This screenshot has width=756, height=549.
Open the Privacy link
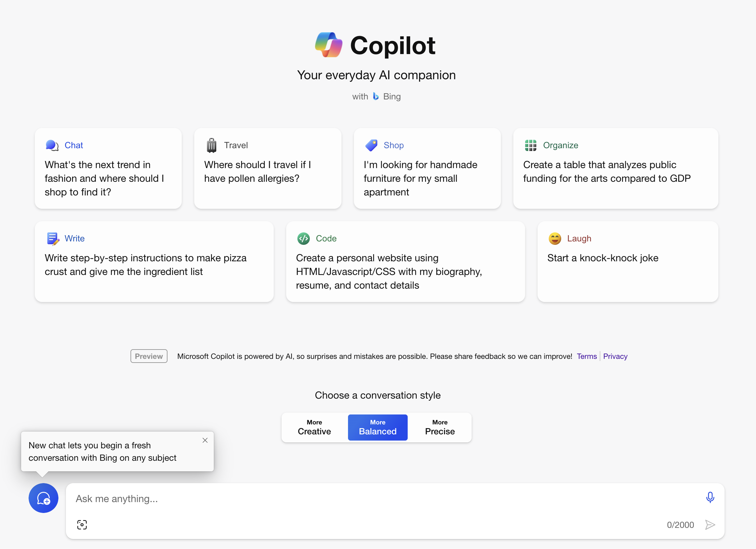[615, 356]
